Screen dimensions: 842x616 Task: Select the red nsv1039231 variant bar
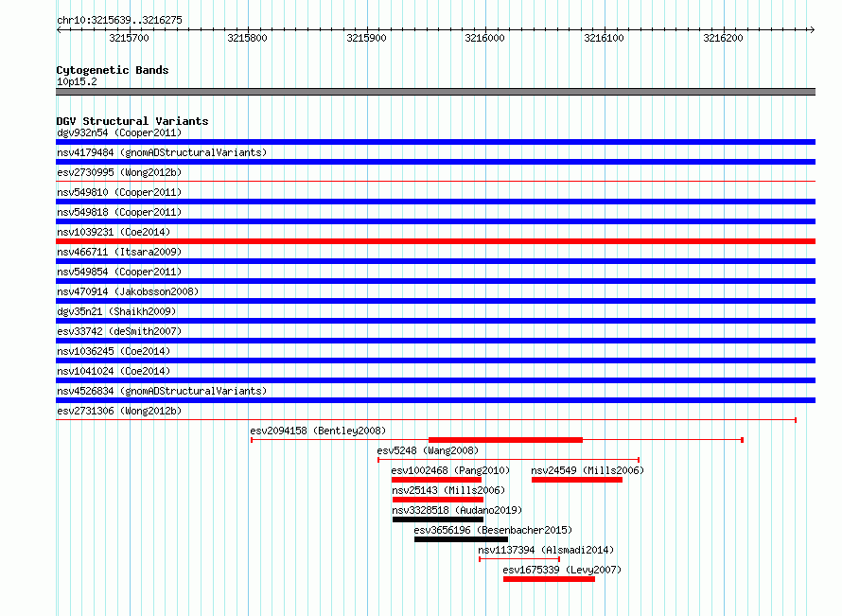coord(435,241)
